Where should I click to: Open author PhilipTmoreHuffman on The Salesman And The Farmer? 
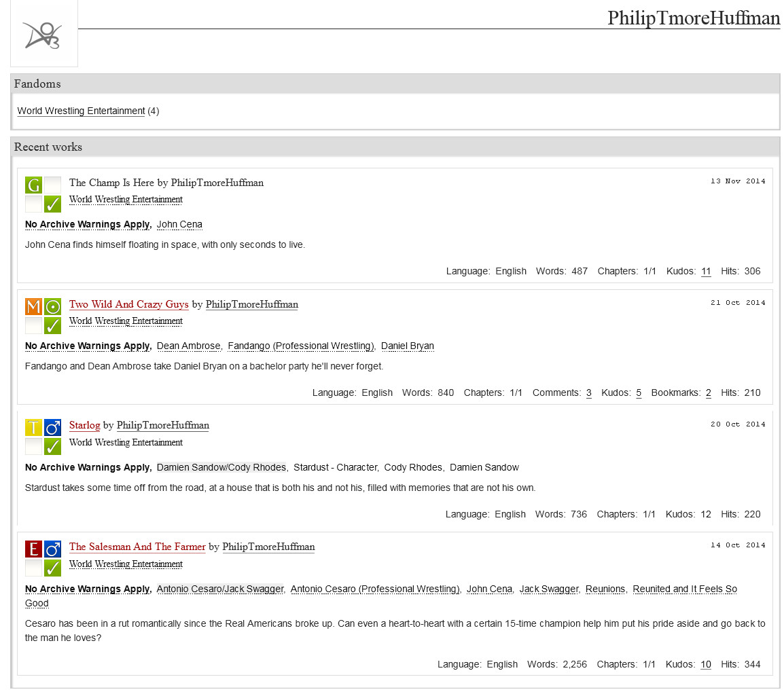(x=268, y=547)
